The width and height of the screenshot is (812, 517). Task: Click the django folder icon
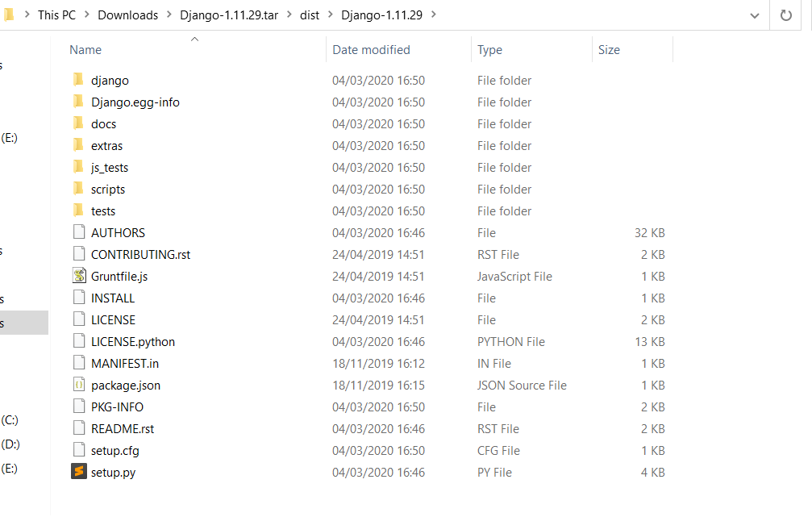[78, 80]
